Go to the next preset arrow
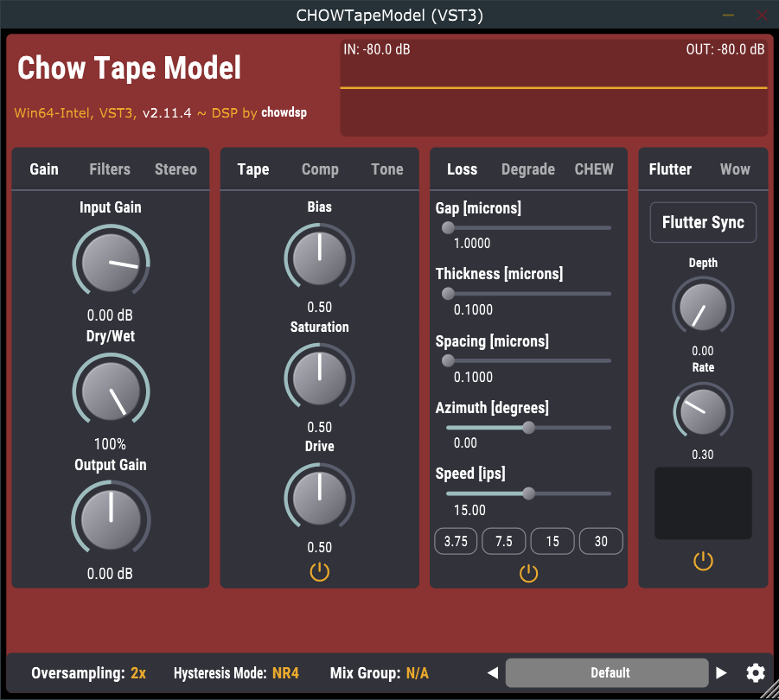 (x=721, y=672)
